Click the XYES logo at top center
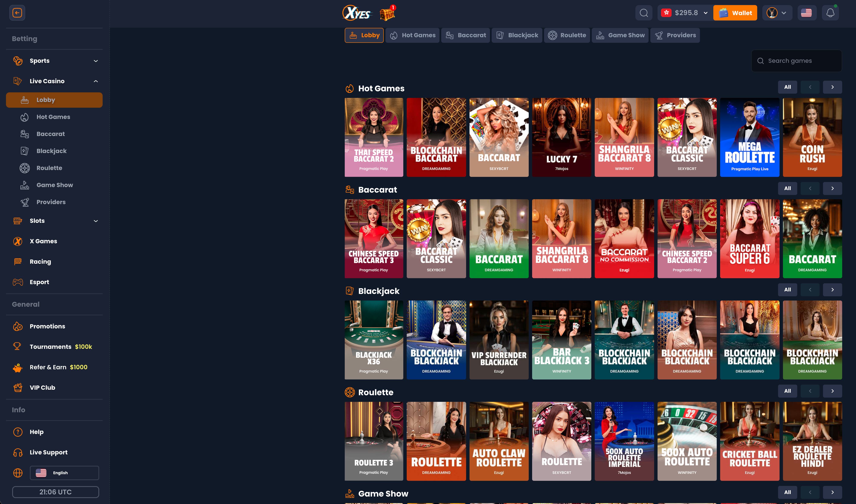The image size is (856, 504). (x=357, y=13)
